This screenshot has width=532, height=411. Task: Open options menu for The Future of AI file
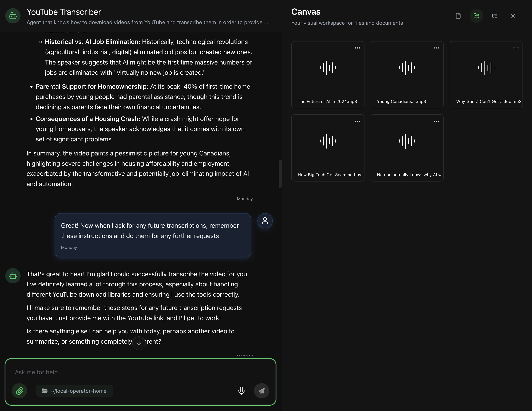[x=357, y=48]
